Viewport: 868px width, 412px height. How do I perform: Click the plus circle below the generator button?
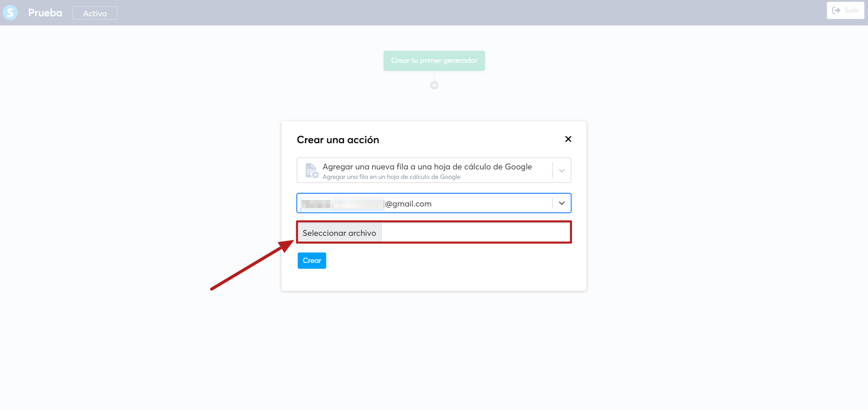(x=434, y=85)
